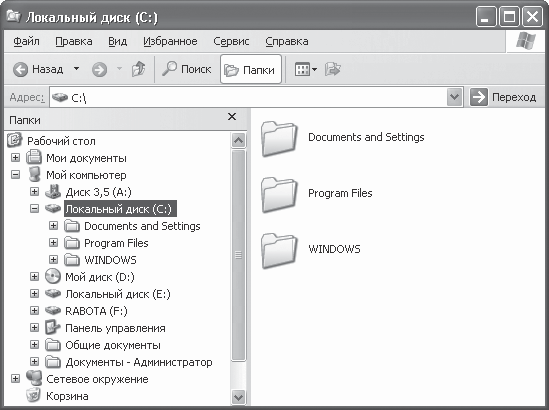Click Документы - Администратор folder icon
The image size is (549, 410).
(53, 362)
